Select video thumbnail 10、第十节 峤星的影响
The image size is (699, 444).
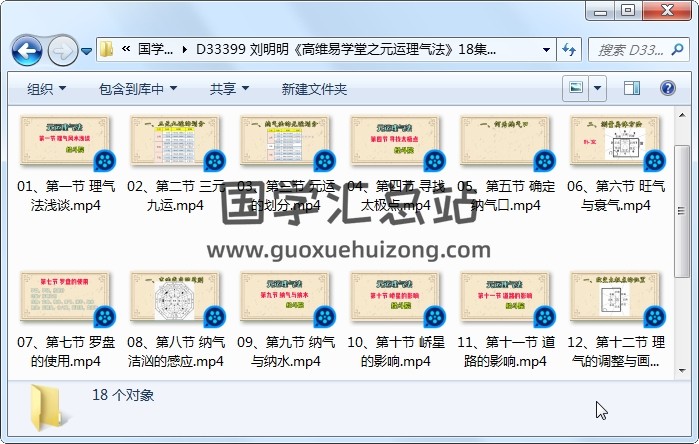395,297
